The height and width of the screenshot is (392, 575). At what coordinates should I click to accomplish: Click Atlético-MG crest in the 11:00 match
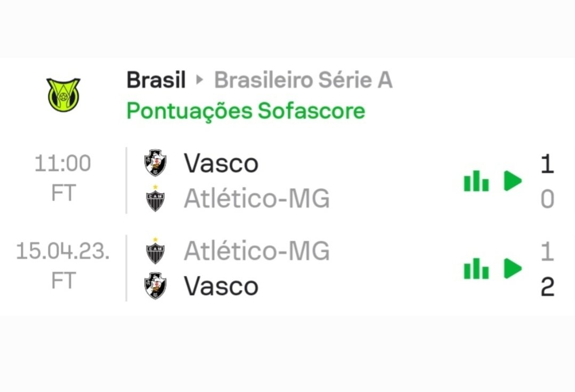[x=156, y=199]
